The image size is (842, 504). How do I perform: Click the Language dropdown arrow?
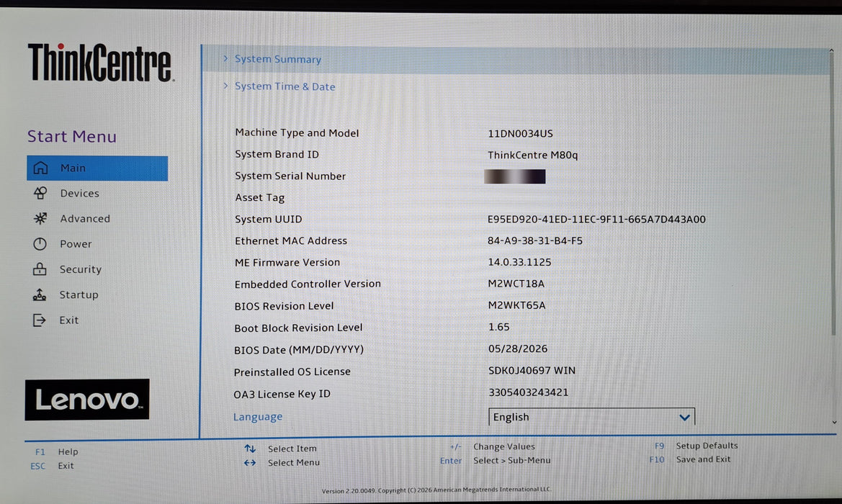[684, 417]
